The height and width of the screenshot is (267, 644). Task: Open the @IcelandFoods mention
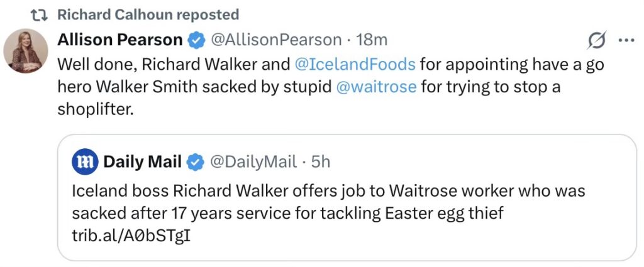click(355, 64)
